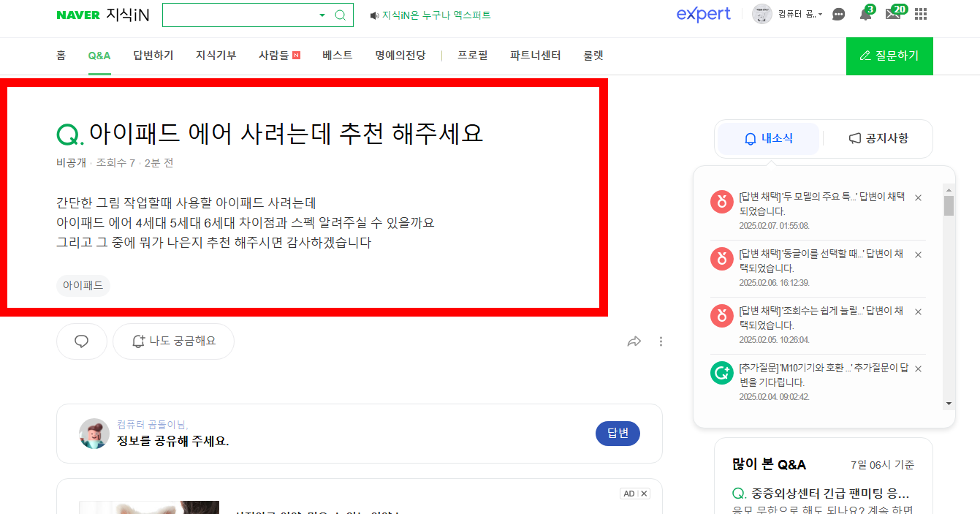Screen dimensions: 980x514
Task: Dismiss the '조회수는 쉽게 늘릴...' notification
Action: 918,311
